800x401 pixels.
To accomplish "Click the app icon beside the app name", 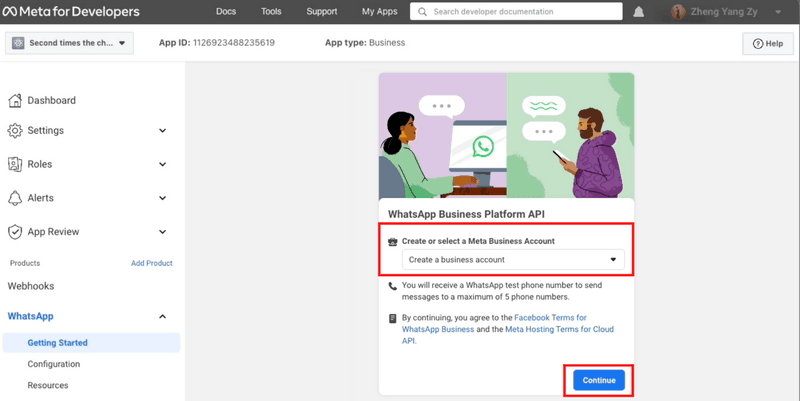I will [x=18, y=43].
